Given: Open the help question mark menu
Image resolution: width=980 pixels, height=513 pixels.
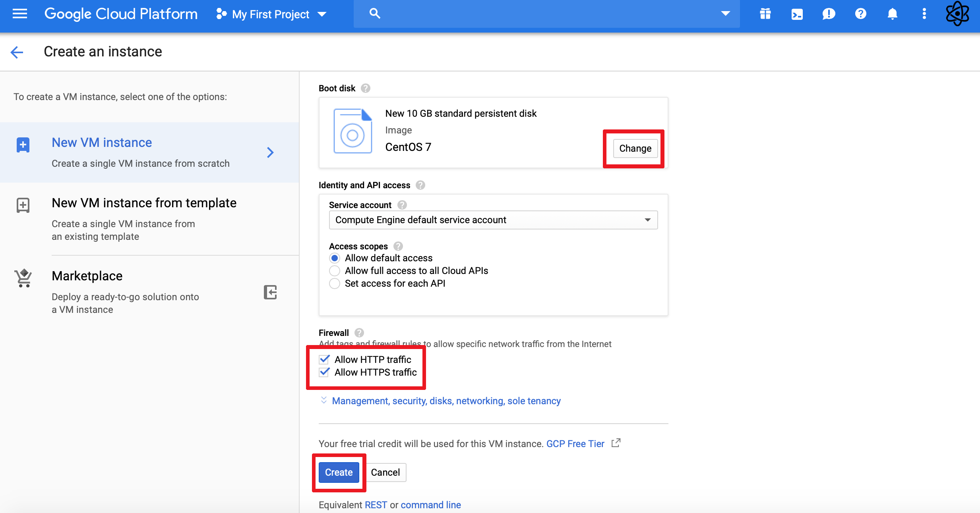Looking at the screenshot, I should point(861,14).
